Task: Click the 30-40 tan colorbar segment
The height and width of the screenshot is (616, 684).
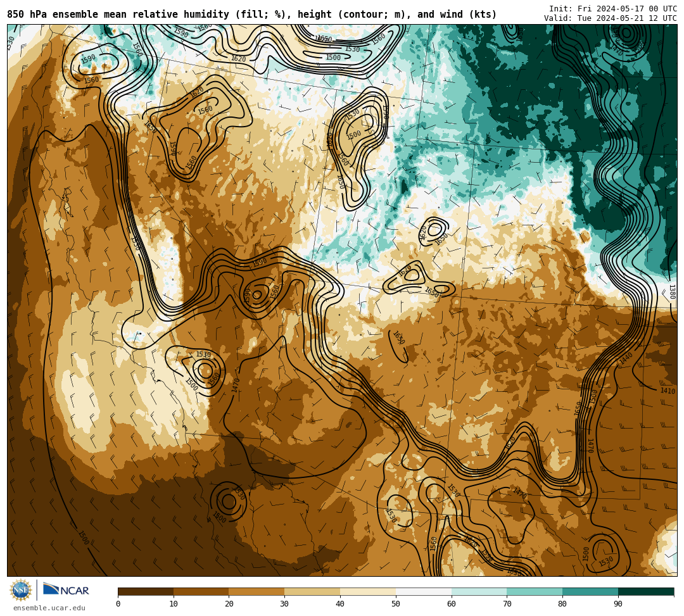Action: [x=312, y=591]
